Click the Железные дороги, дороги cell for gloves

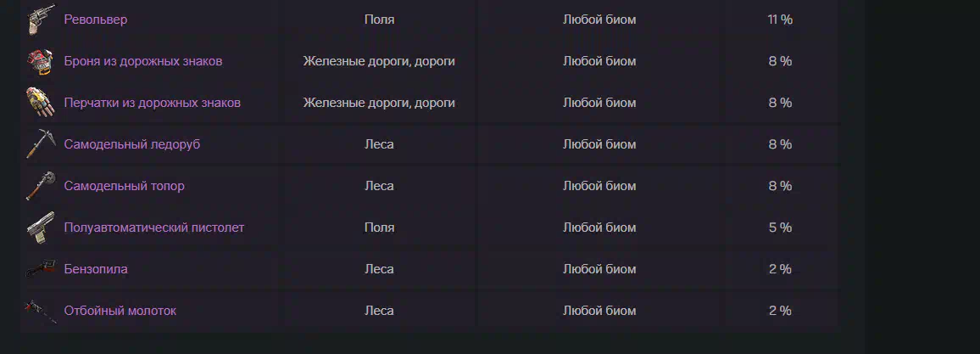click(380, 103)
